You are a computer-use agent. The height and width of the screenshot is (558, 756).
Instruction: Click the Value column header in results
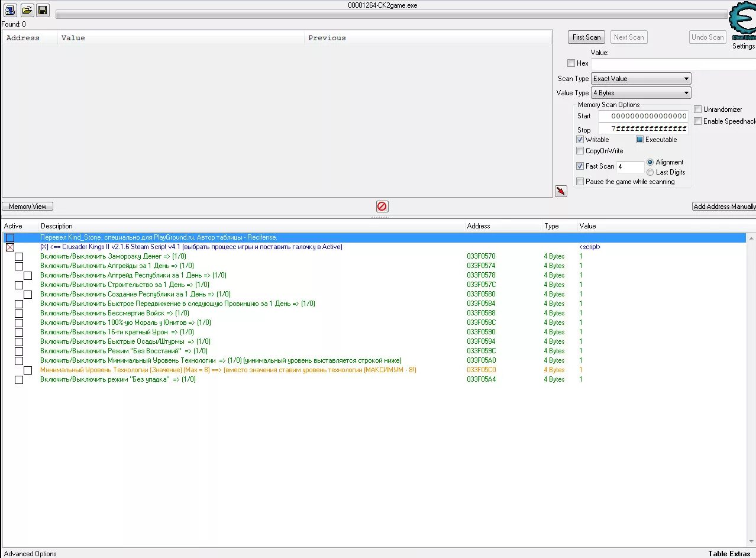tap(180, 38)
